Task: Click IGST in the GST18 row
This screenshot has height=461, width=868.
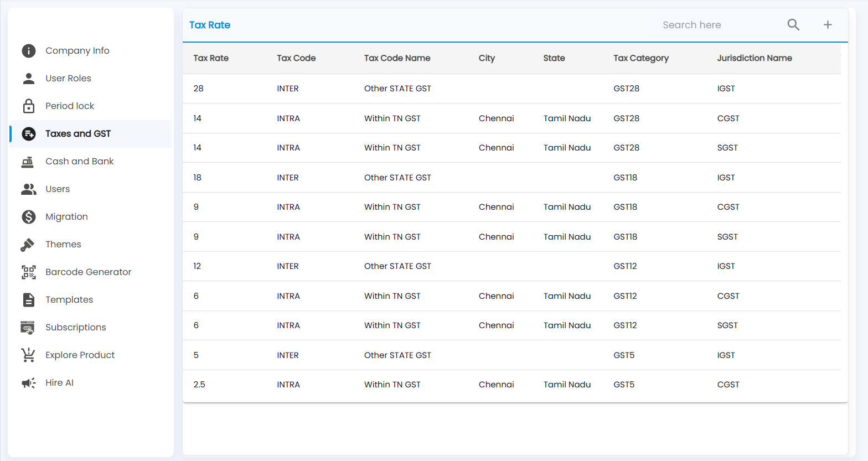Action: tap(726, 178)
